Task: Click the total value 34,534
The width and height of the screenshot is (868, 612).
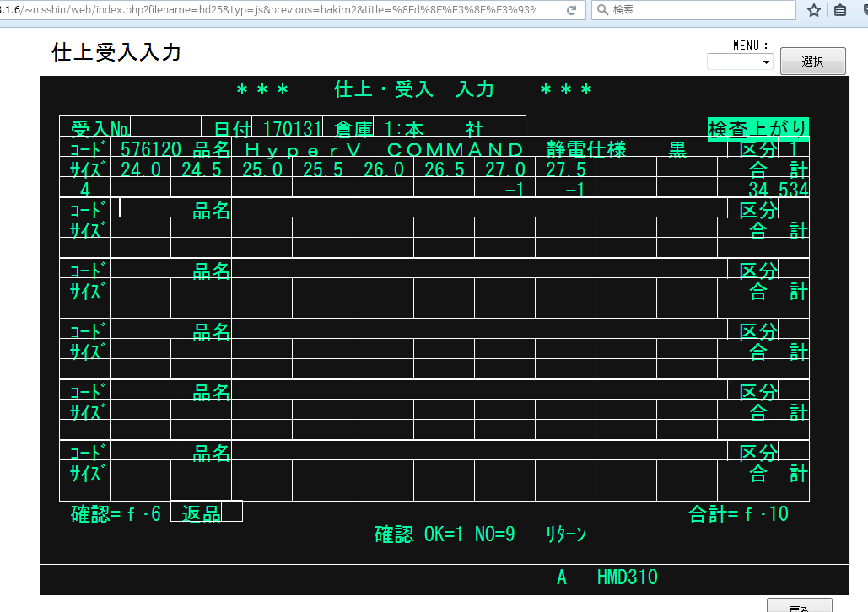Action: click(x=777, y=189)
